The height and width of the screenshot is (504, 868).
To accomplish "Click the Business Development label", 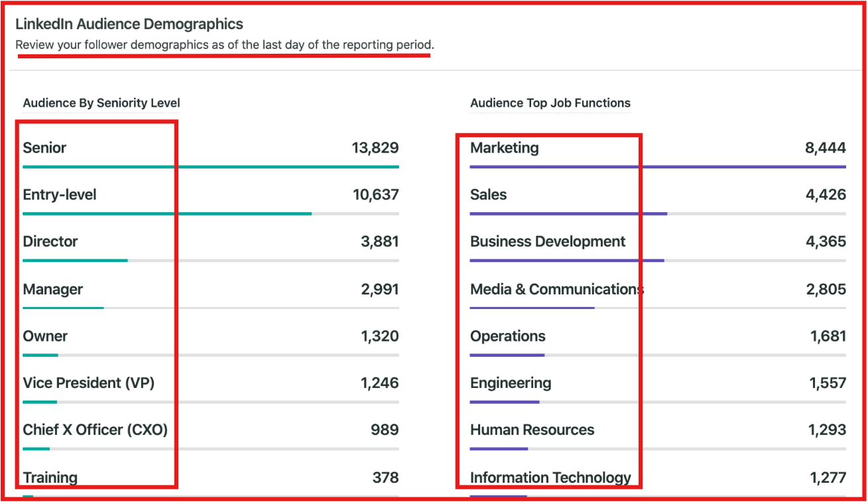I will click(548, 241).
